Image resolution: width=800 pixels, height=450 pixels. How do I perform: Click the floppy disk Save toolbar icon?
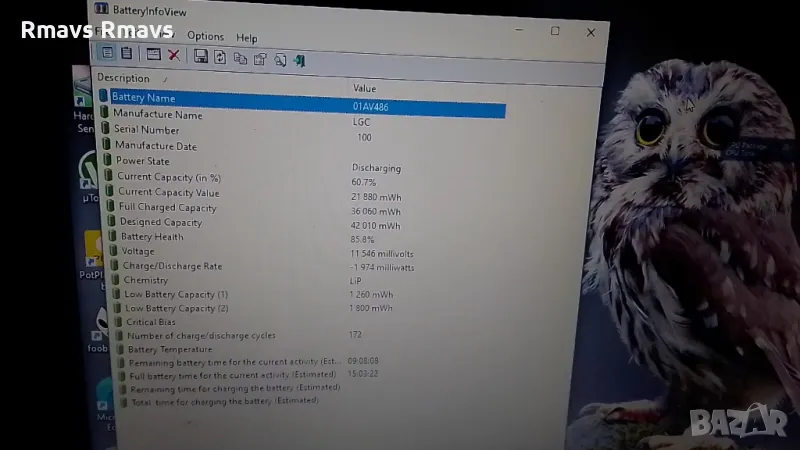point(201,56)
